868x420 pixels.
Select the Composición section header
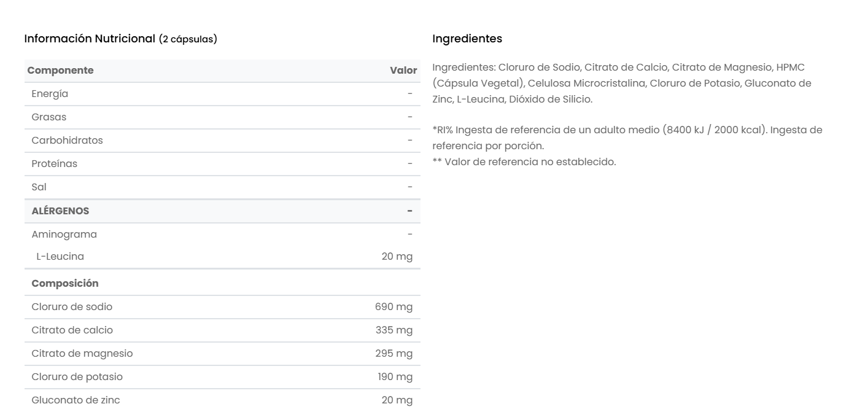pyautogui.click(x=64, y=283)
